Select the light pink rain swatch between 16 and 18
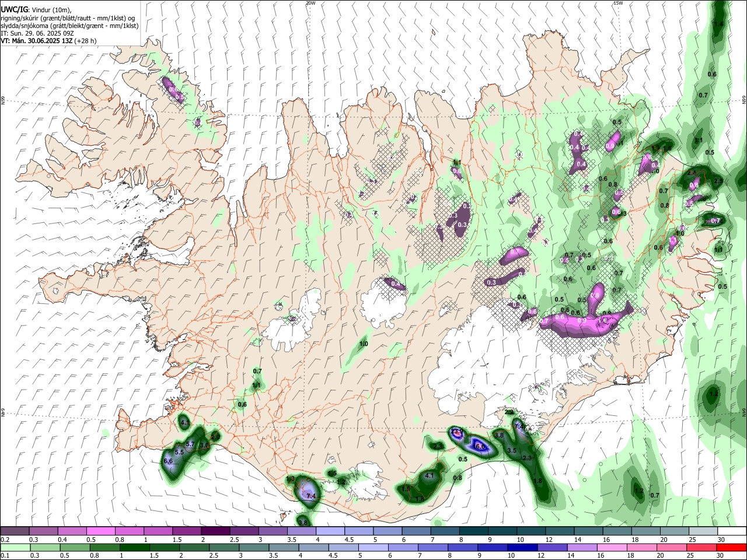This screenshot has width=747, height=560. 613,547
